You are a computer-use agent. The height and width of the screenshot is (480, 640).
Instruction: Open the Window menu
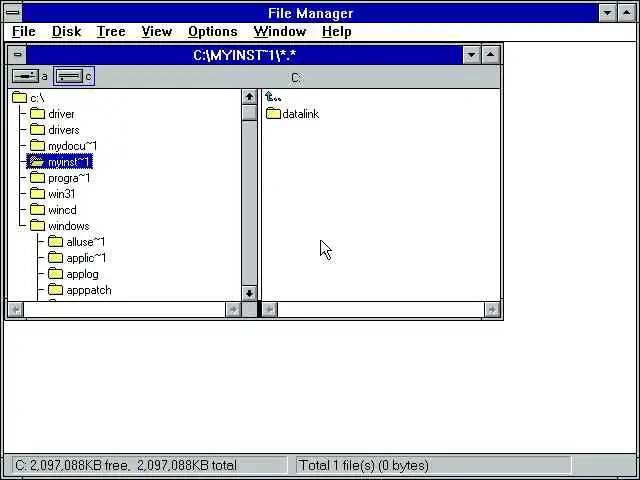click(x=280, y=31)
